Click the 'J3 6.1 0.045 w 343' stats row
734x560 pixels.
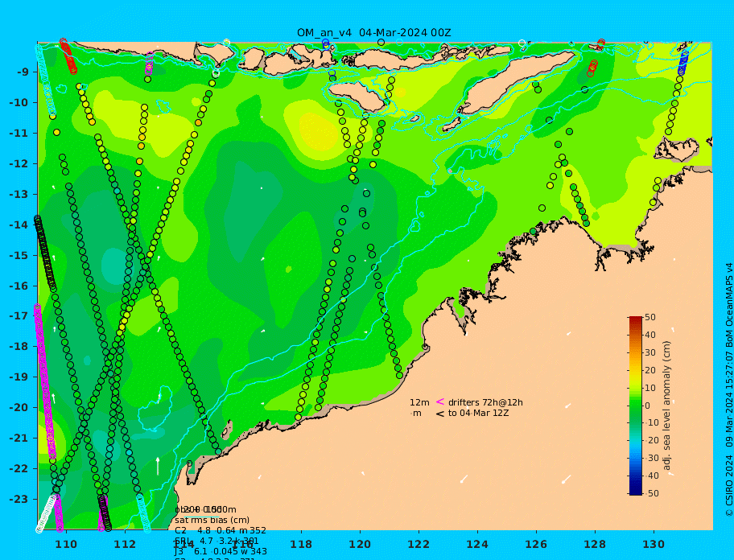click(221, 552)
